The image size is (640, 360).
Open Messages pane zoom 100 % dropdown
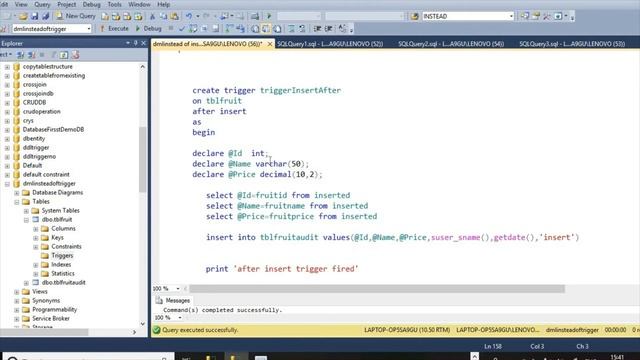click(x=180, y=318)
